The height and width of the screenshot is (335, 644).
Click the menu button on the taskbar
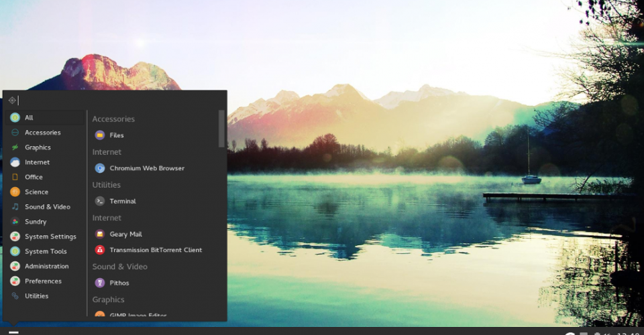(13, 331)
